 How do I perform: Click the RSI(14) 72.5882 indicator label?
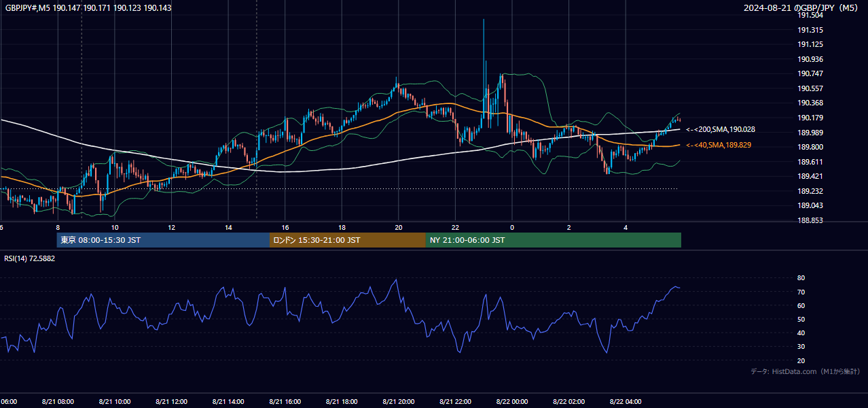click(30, 258)
